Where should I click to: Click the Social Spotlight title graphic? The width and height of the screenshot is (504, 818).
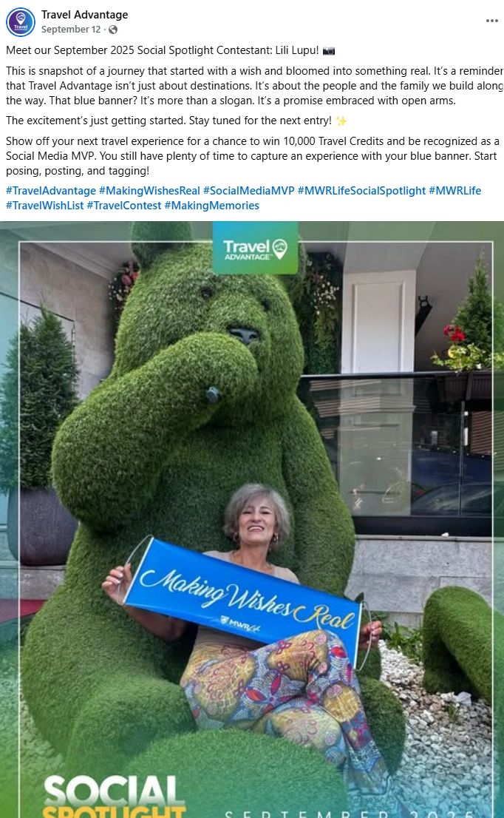[114, 797]
